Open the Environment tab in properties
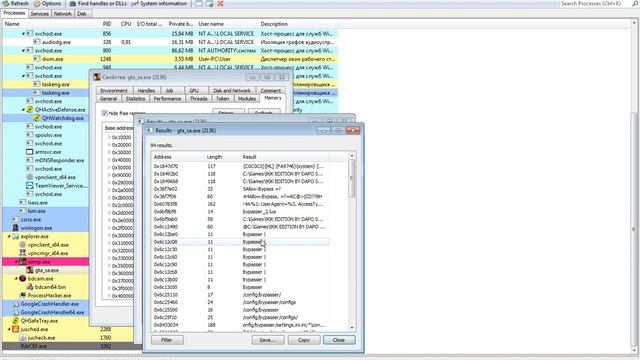640x360 pixels. pyautogui.click(x=114, y=91)
